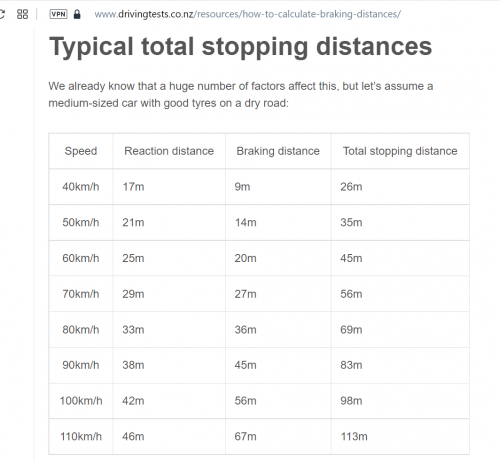Screen dimensions: 500x461
Task: Click the 67m braking distance cell
Action: [x=278, y=436]
